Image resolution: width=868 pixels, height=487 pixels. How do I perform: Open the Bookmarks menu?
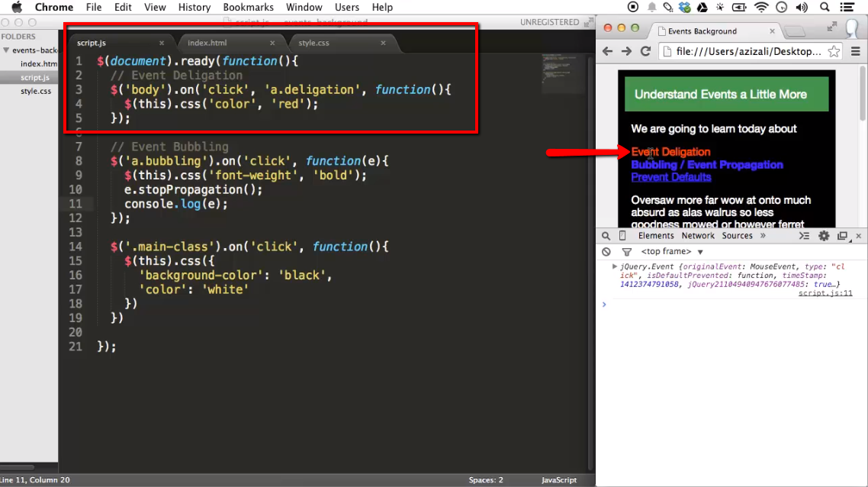tap(248, 7)
